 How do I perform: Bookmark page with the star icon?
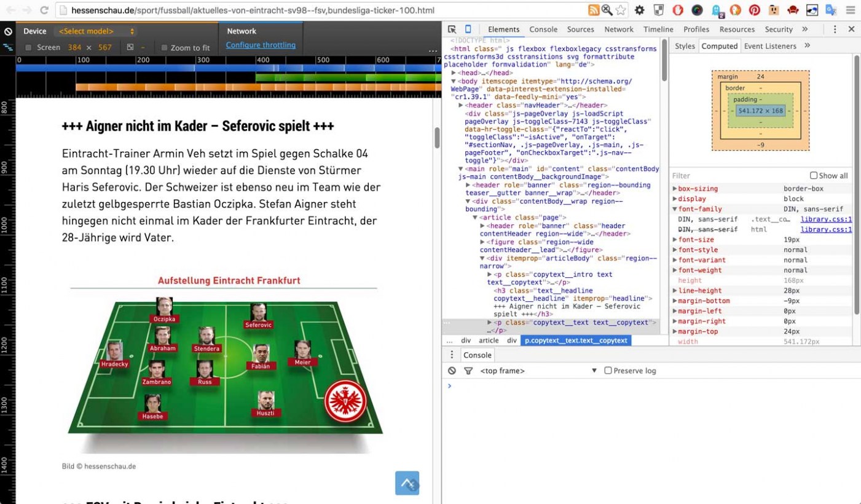pos(621,10)
